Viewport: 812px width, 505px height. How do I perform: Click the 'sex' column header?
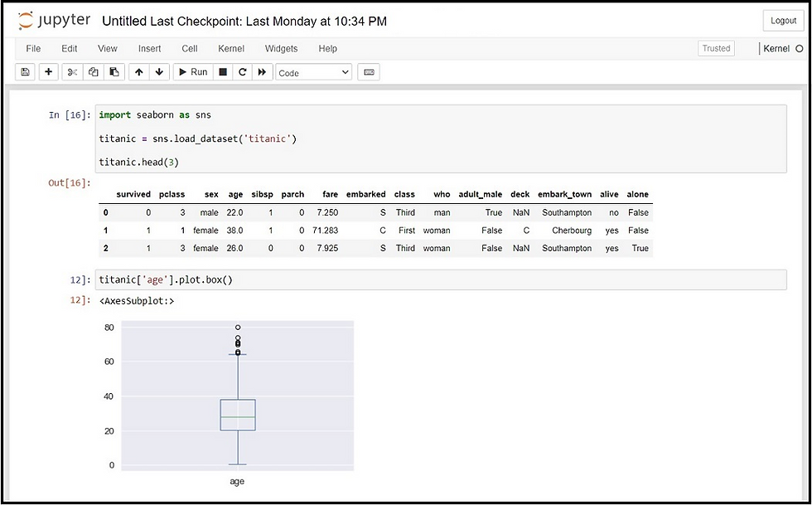pyautogui.click(x=211, y=194)
